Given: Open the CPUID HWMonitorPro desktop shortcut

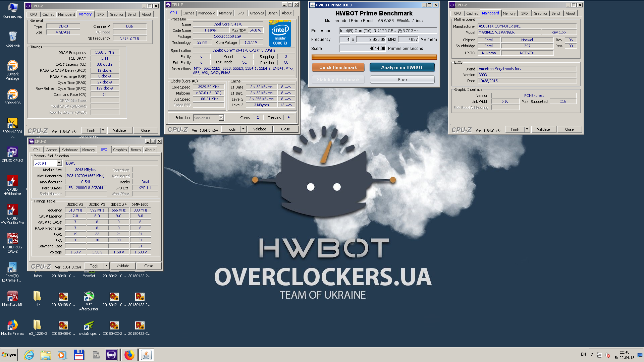Looking at the screenshot, I should 12,214.
